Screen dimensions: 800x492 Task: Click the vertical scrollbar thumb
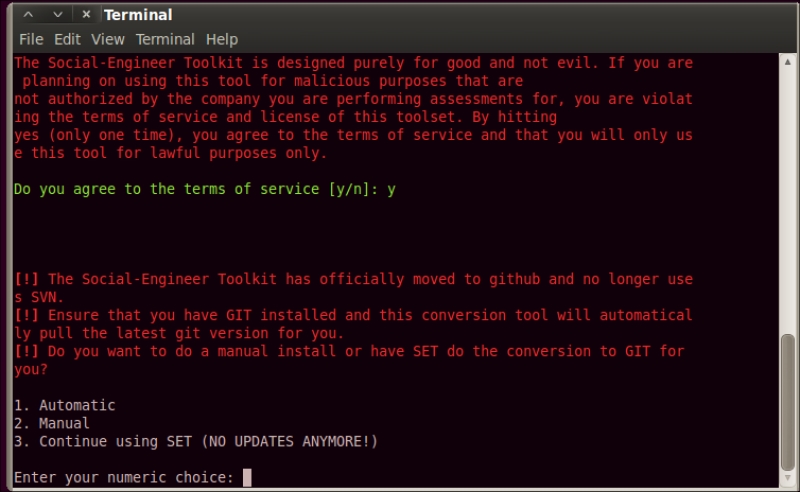(x=788, y=402)
